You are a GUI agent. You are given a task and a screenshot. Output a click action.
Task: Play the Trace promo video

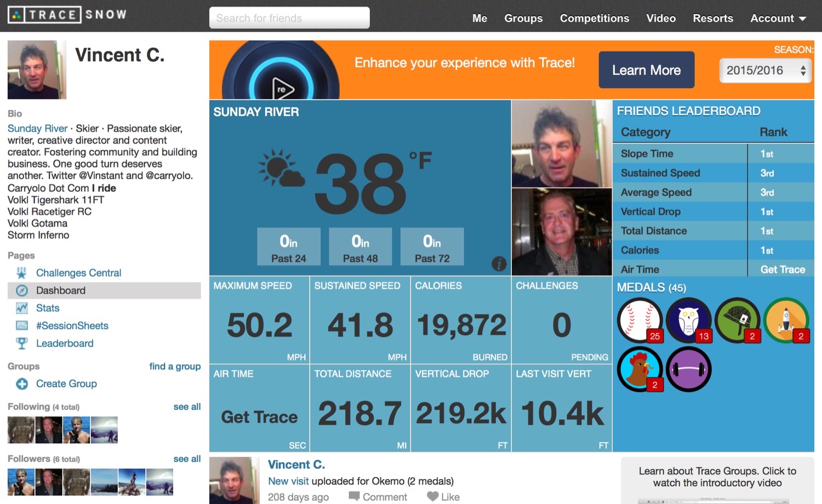tap(282, 88)
